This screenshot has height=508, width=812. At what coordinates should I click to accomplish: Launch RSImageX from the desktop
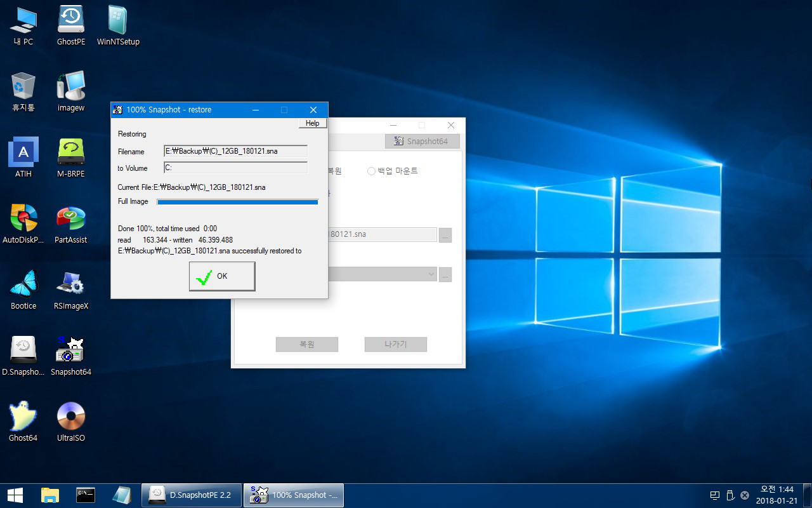[x=71, y=290]
